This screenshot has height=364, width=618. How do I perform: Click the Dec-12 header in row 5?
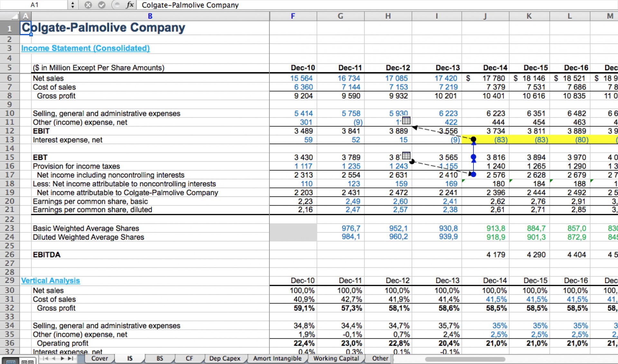click(x=398, y=68)
